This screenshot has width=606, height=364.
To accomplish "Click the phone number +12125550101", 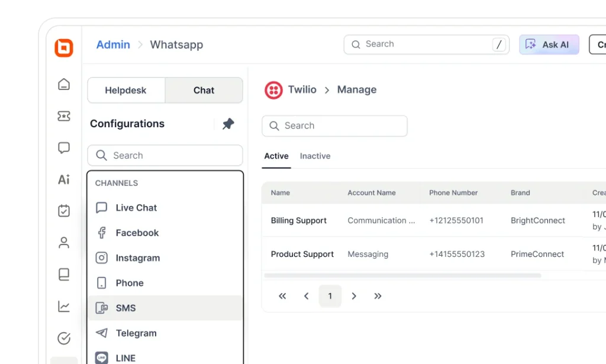I will [x=456, y=220].
